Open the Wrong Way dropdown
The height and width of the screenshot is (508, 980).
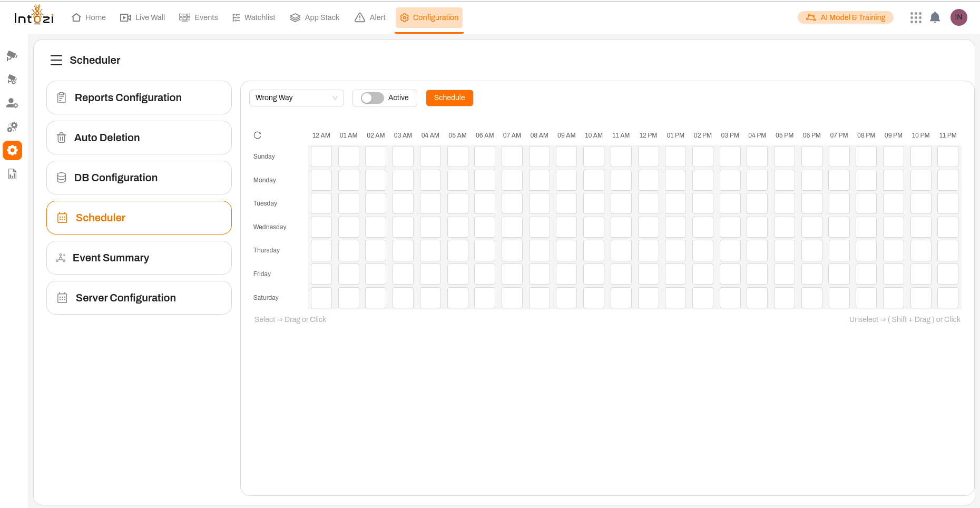click(296, 98)
